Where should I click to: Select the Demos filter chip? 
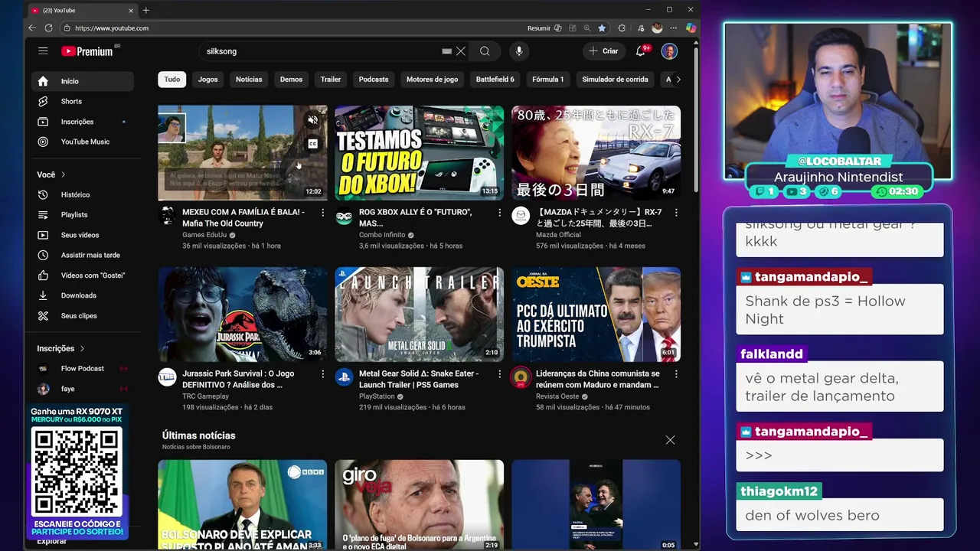(291, 80)
